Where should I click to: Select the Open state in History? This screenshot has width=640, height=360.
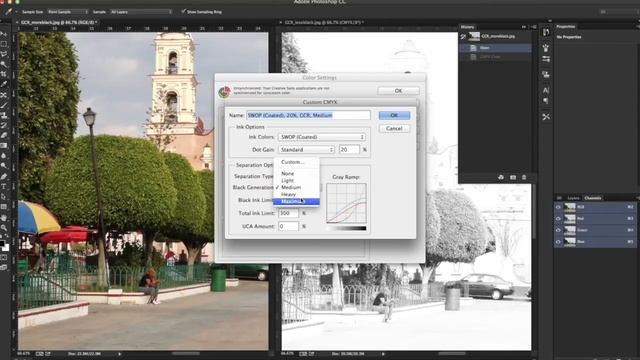495,48
